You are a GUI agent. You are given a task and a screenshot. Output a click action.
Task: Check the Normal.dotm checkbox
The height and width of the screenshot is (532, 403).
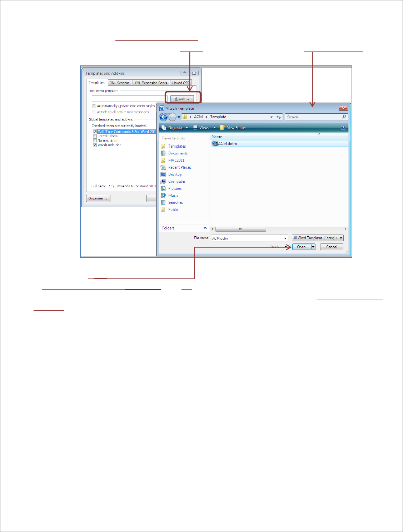[x=95, y=141]
